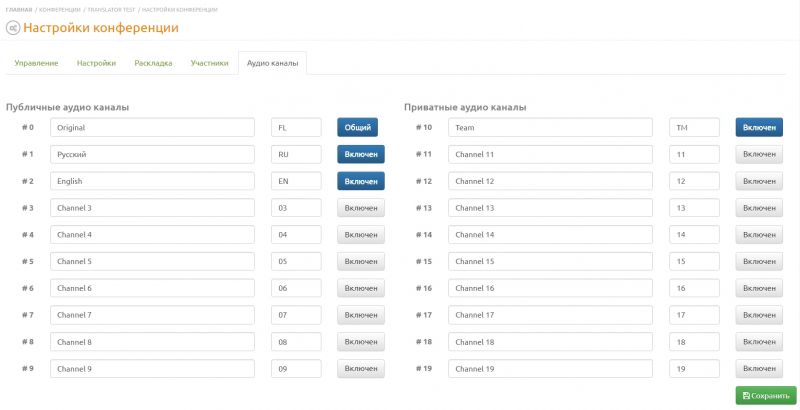Enable private channel #14 with Включен

(759, 235)
